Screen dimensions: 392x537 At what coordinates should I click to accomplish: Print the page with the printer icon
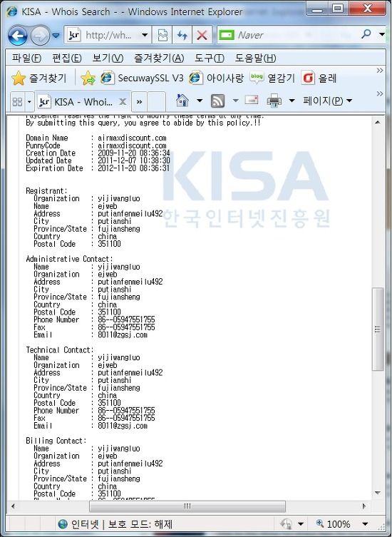point(274,101)
